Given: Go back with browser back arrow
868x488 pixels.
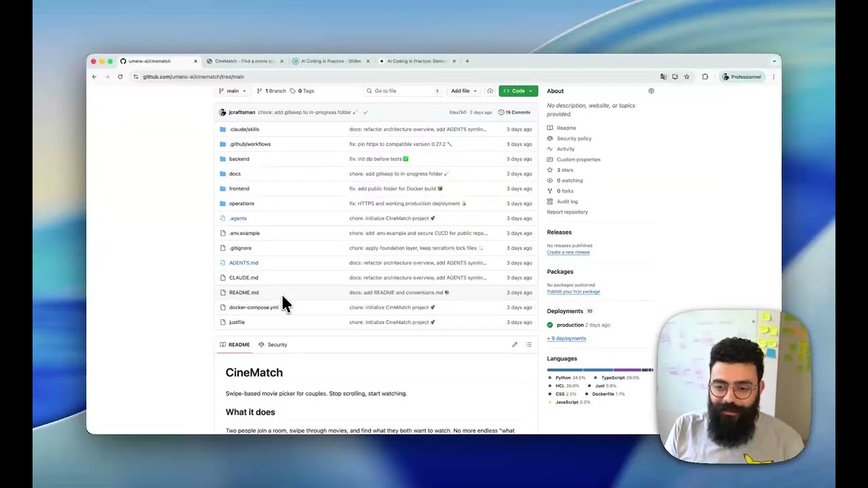Looking at the screenshot, I should (94, 77).
